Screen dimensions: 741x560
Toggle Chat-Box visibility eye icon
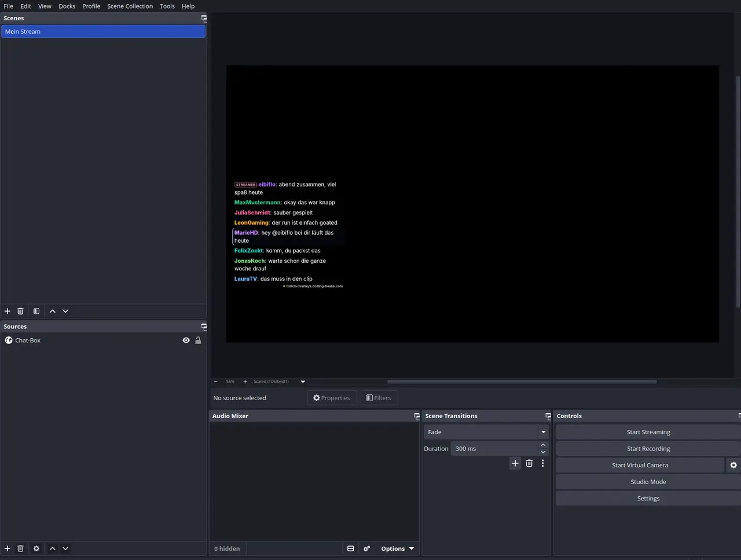click(x=186, y=341)
